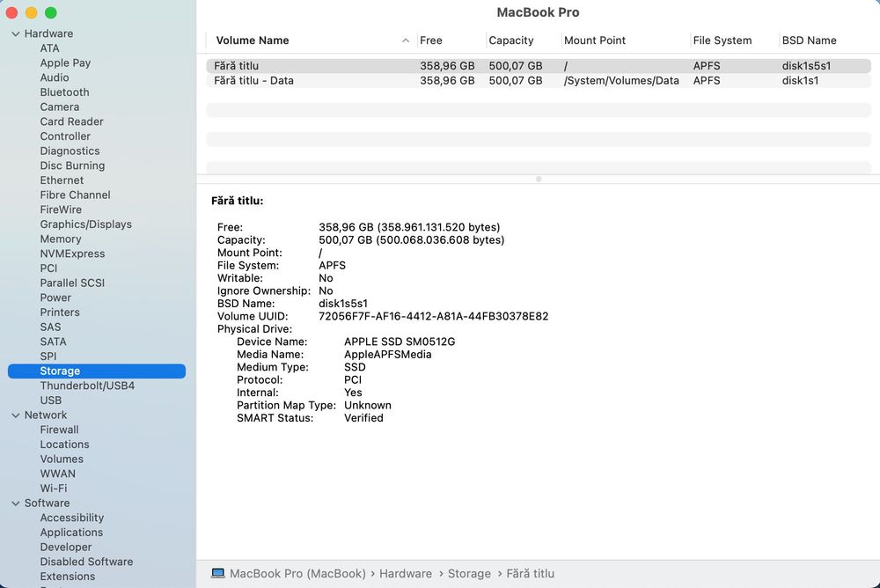
Task: Collapse the Software section chevron
Action: point(16,503)
